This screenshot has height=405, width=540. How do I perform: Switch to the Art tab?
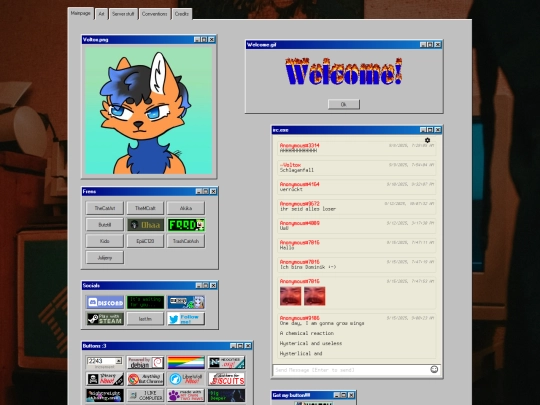101,14
